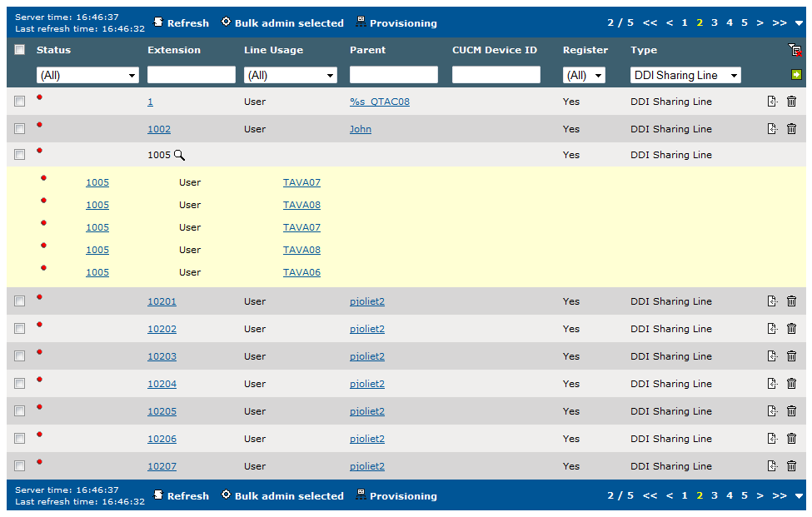Sort by the Line Usage column header
Viewport: 812px width, 517px height.
(x=273, y=50)
